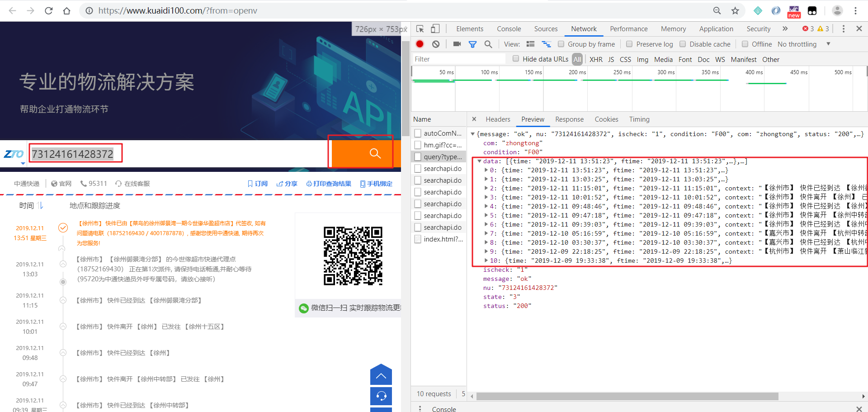The width and height of the screenshot is (868, 412).
Task: Toggle the network filter funnel icon
Action: 472,44
